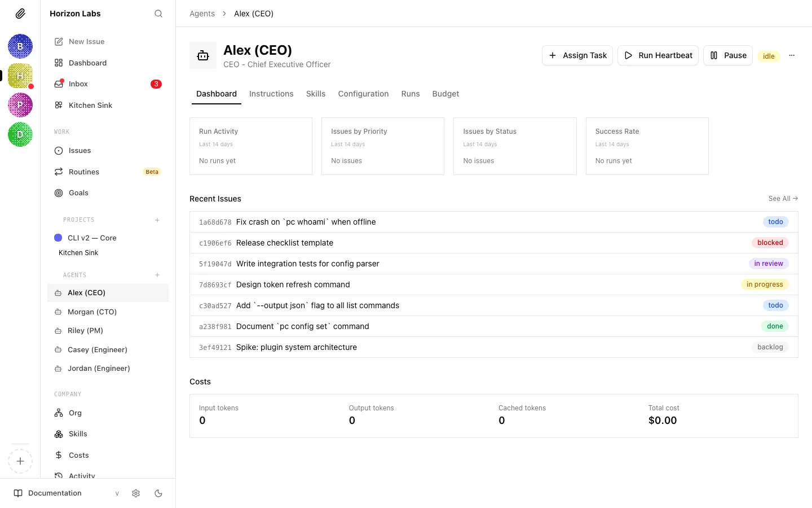
Task: Click the idle status badge
Action: [x=769, y=56]
